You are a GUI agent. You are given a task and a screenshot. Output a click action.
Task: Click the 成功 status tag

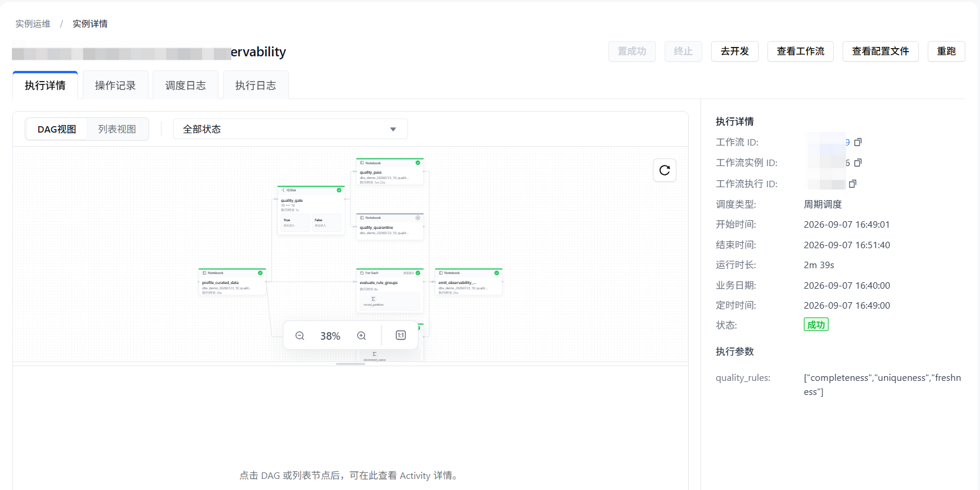[816, 325]
